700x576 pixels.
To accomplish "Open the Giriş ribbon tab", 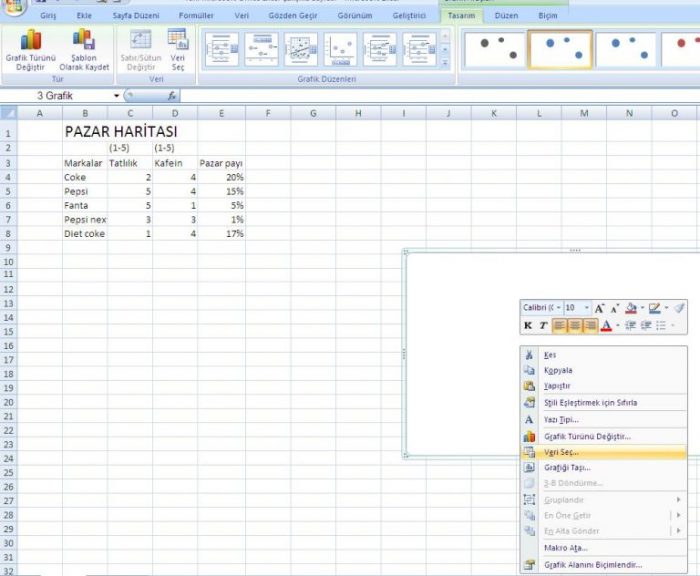I will tap(48, 16).
